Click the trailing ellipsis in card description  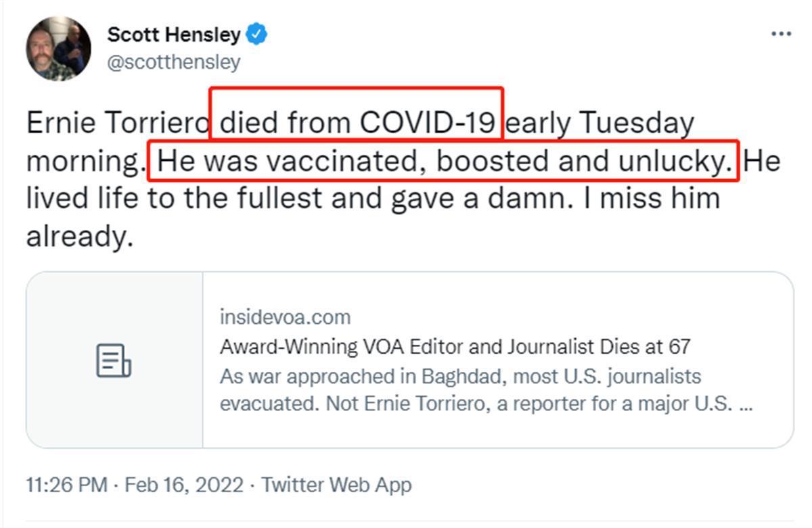[x=746, y=404]
